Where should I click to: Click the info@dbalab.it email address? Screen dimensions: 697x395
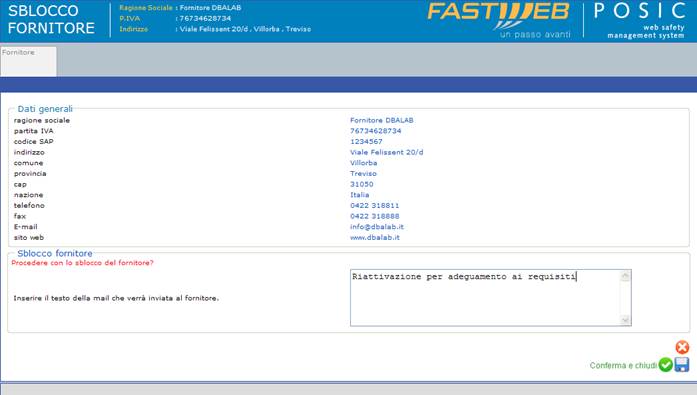click(x=377, y=227)
